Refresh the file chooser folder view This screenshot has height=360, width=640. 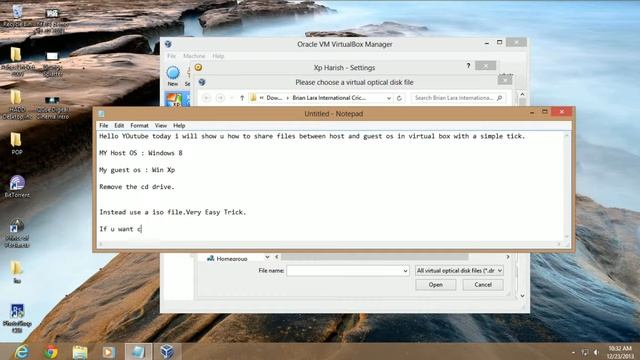coord(399,98)
